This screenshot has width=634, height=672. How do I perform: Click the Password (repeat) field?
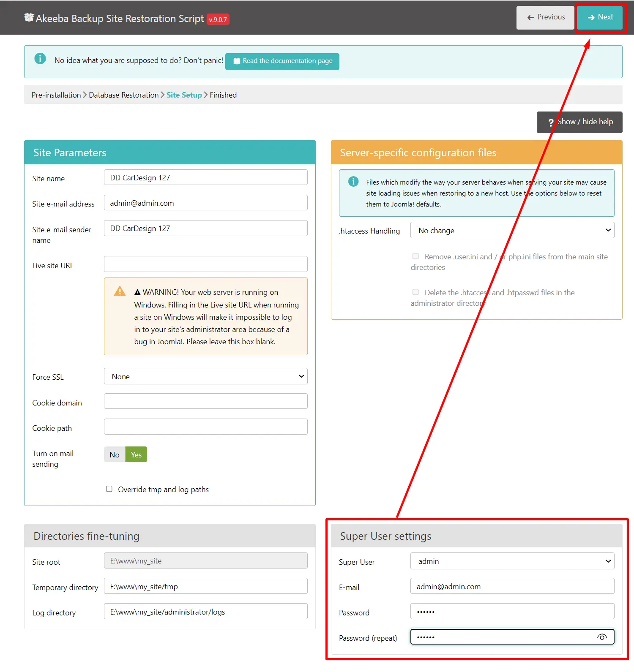(x=512, y=637)
